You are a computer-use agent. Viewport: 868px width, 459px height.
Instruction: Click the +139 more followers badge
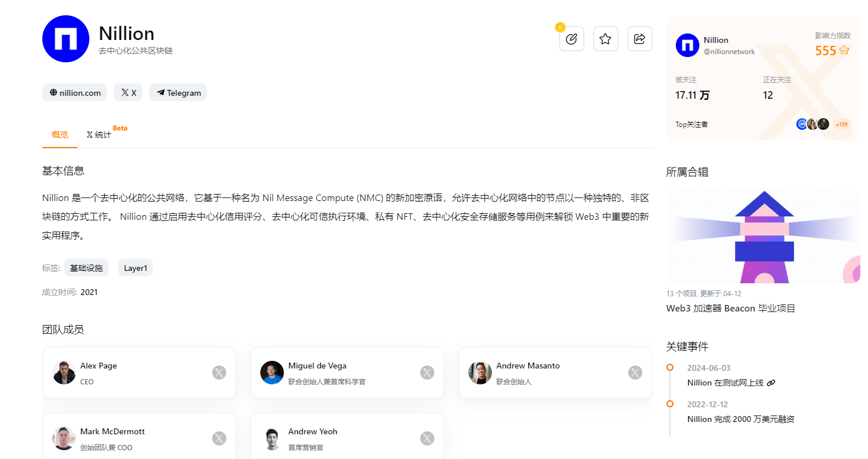coord(842,124)
